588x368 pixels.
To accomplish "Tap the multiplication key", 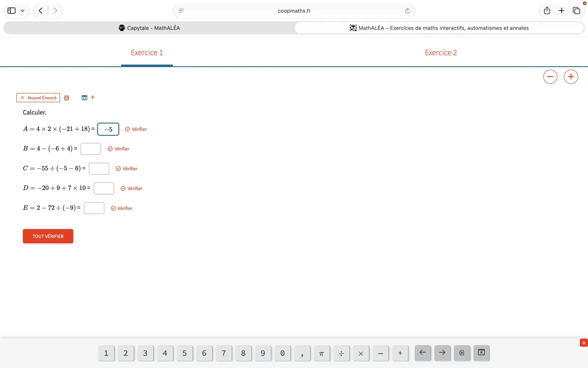I will pyautogui.click(x=361, y=353).
